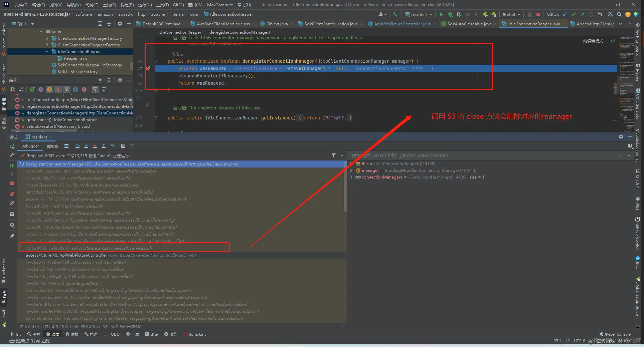Toggle Show Lambdas pink icon
644x347 pixels.
pos(84,89)
